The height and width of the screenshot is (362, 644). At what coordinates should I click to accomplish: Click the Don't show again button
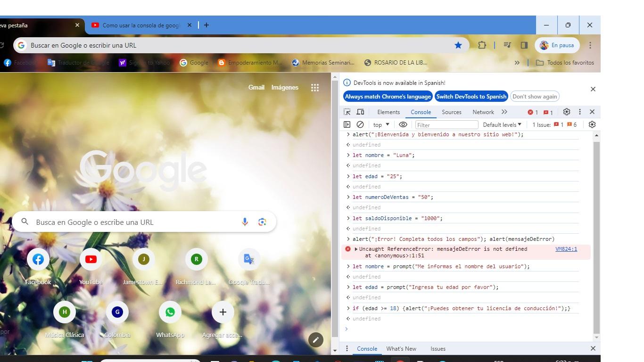pos(535,96)
